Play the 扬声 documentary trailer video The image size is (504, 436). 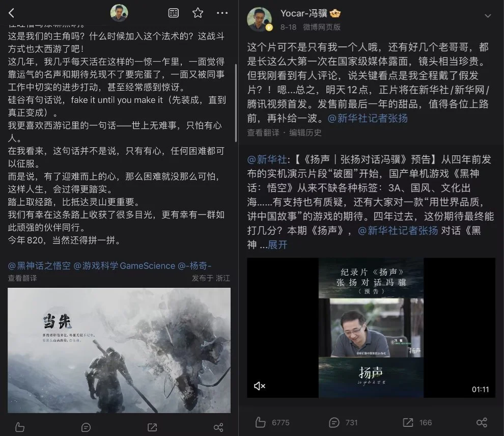(x=371, y=328)
